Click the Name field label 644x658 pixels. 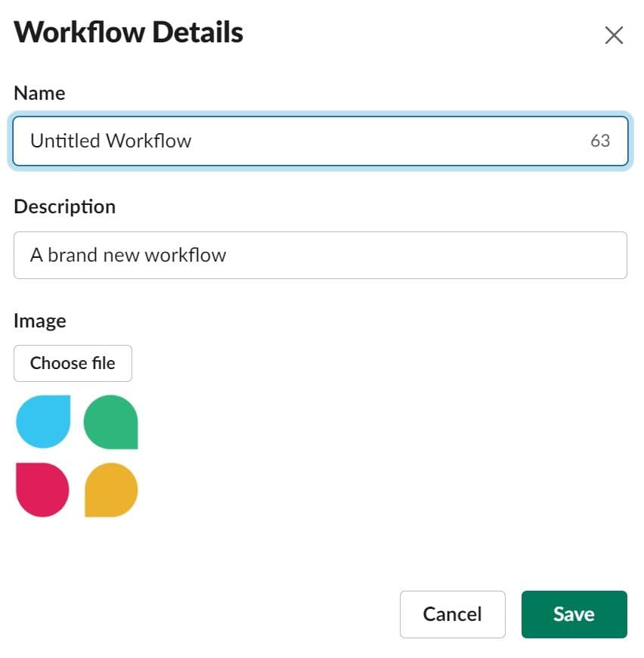(39, 93)
